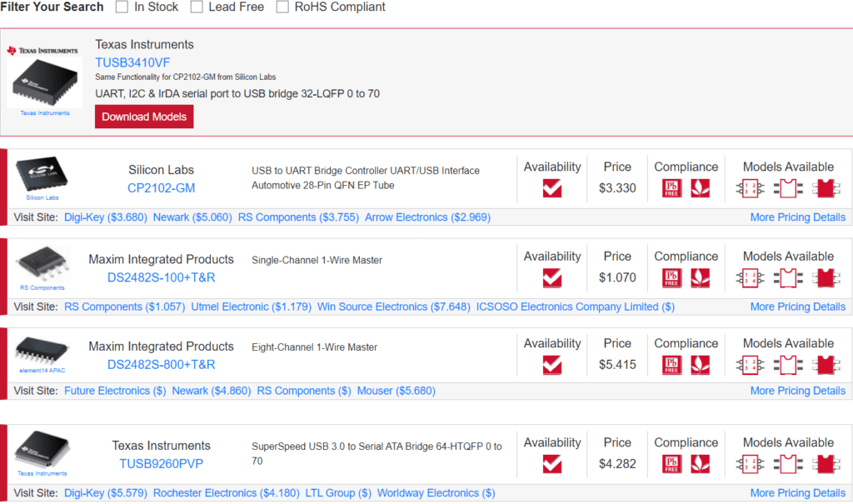
Task: Check the Lead Free filter
Action: pos(197,7)
